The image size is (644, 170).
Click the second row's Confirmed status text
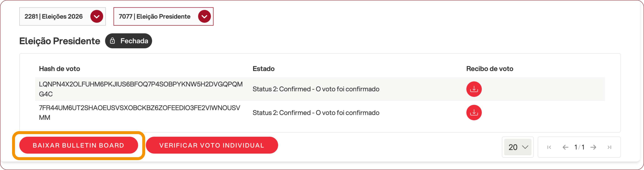[316, 113]
